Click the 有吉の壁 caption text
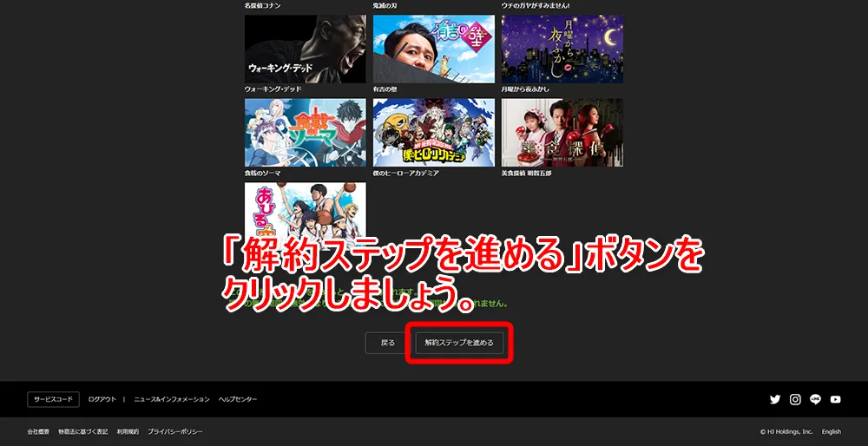Viewport: 868px width, 446px height. coord(385,89)
